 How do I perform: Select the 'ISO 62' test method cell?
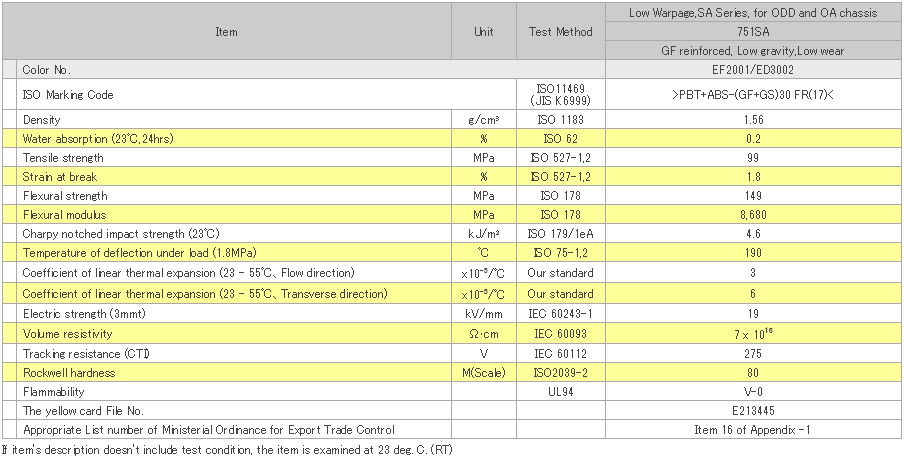point(560,139)
